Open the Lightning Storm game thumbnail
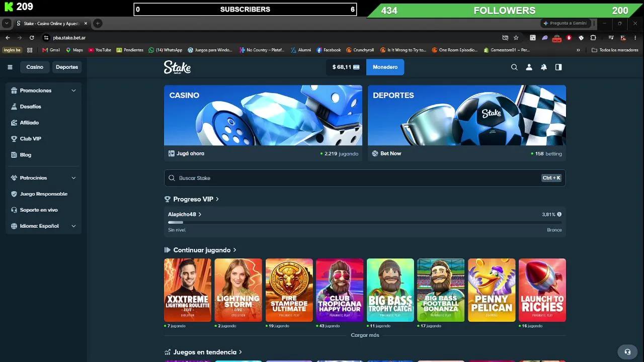Image resolution: width=644 pixels, height=362 pixels. tap(238, 290)
